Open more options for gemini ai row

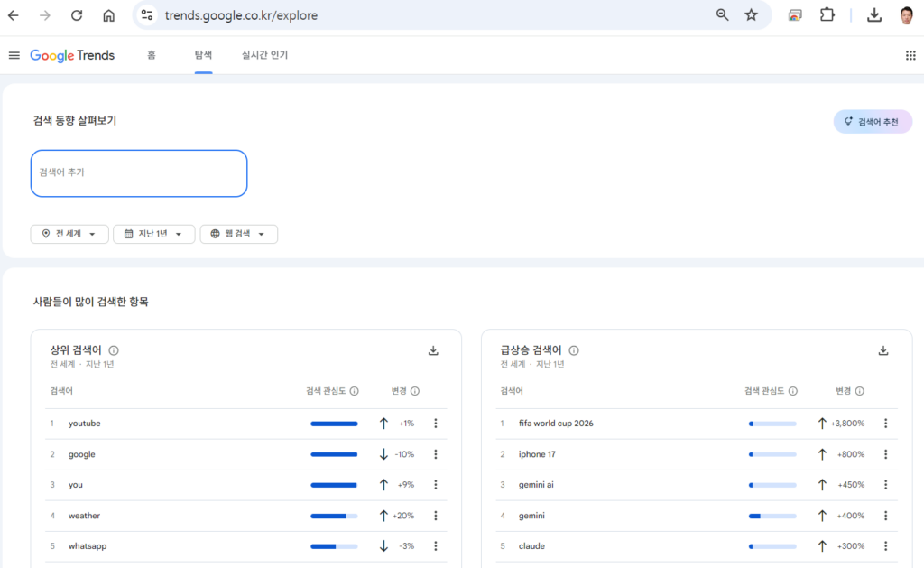click(886, 485)
